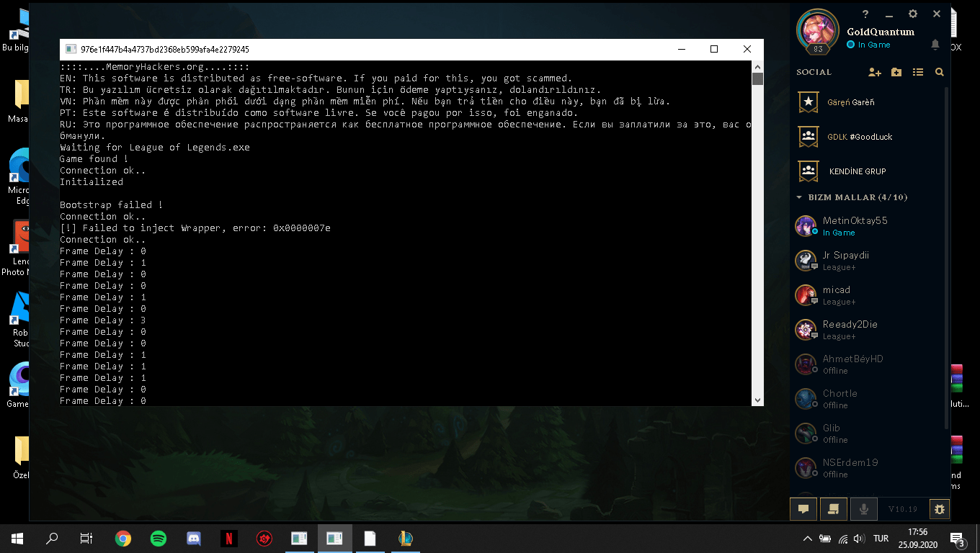Open Spotify from the taskbar
The width and height of the screenshot is (980, 553).
[159, 539]
